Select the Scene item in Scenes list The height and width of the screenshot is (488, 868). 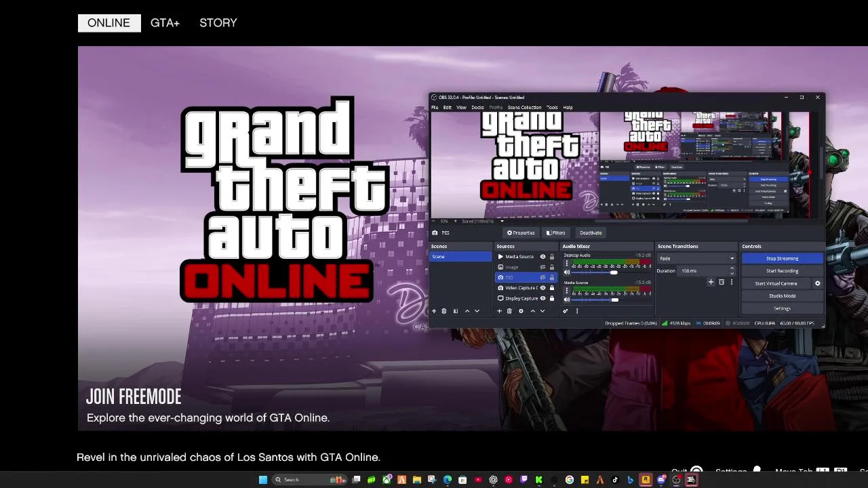tap(460, 257)
